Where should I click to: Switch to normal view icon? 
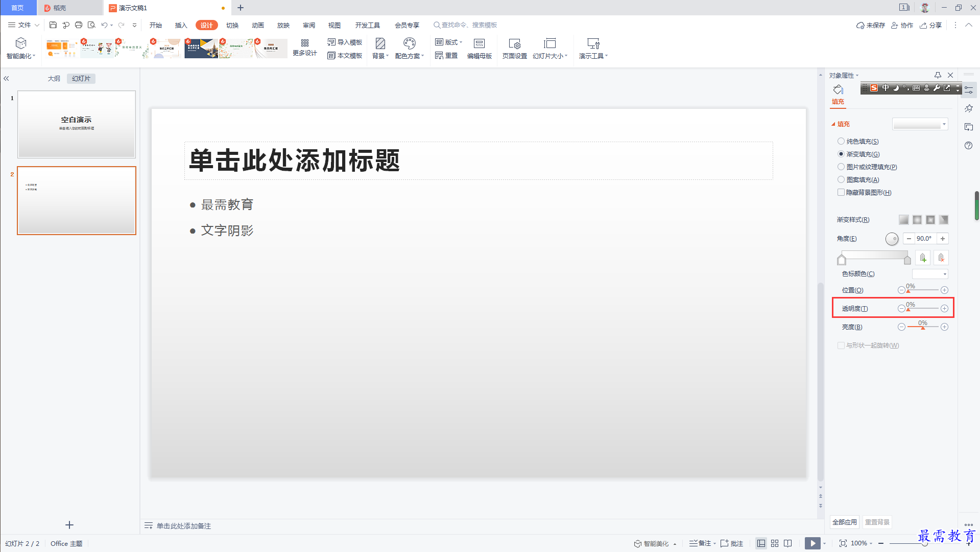761,543
